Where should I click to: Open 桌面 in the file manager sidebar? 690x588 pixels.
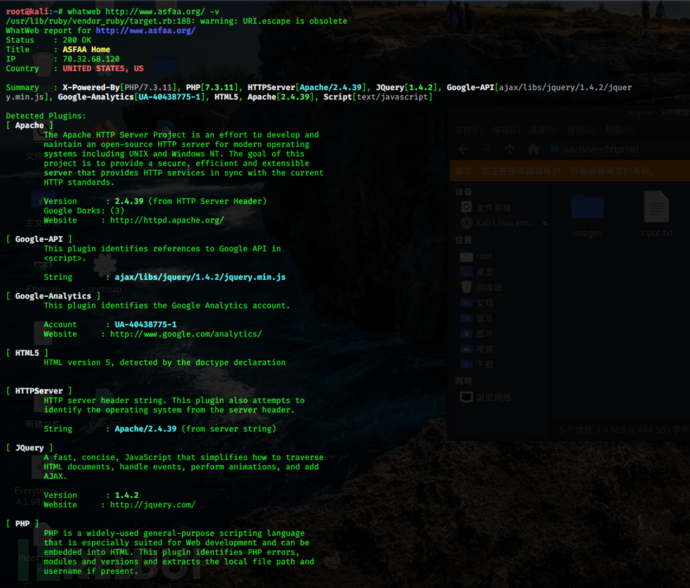(x=477, y=272)
